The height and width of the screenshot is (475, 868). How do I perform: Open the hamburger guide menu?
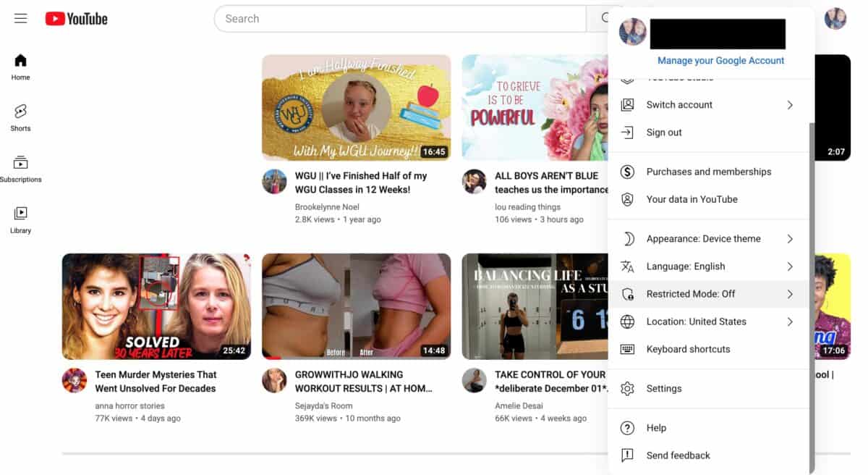tap(20, 19)
